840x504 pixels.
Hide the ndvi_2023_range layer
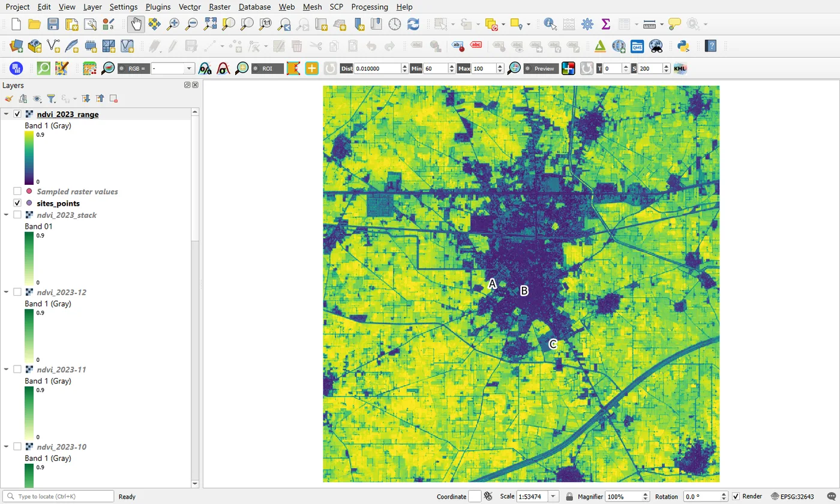tap(17, 114)
